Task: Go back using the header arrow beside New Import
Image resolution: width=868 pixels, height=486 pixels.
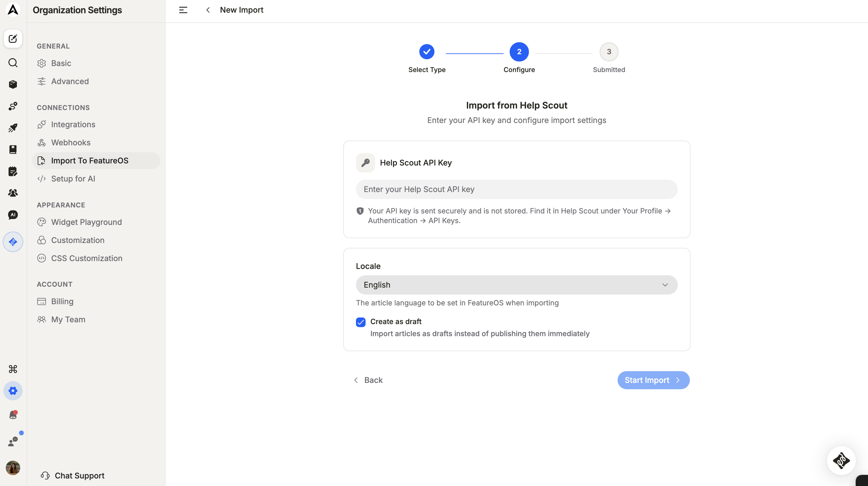Action: [208, 10]
